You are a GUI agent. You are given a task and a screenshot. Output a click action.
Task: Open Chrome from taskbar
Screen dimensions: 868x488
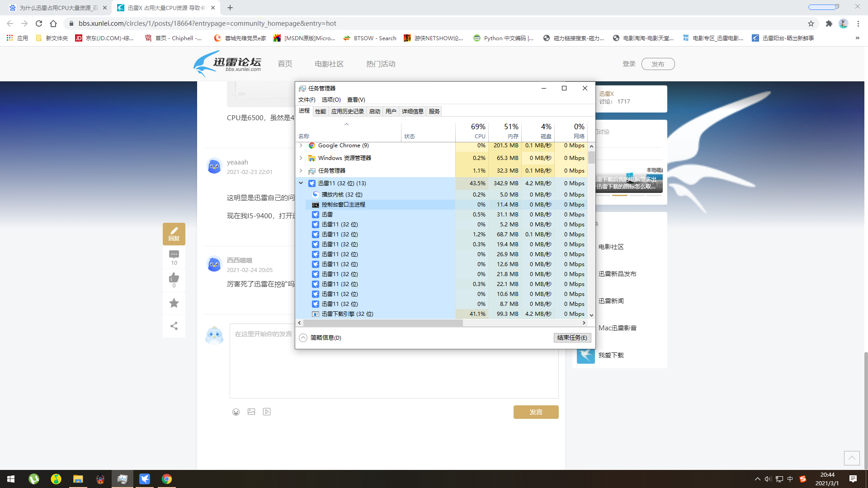(x=167, y=479)
